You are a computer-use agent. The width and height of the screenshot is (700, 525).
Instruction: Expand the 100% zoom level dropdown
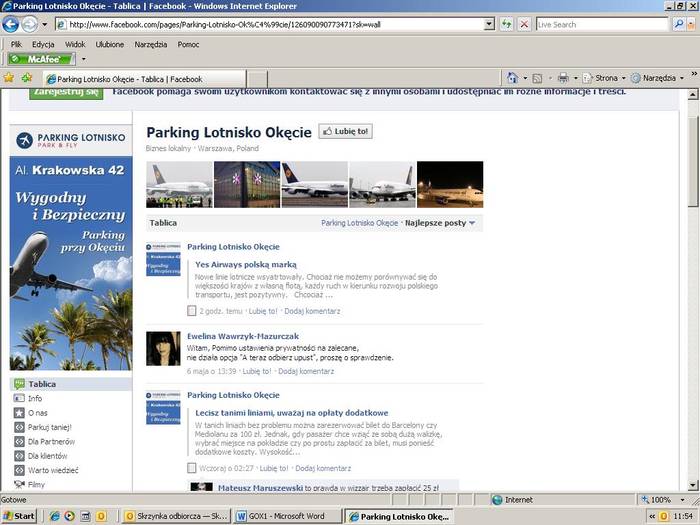point(681,499)
